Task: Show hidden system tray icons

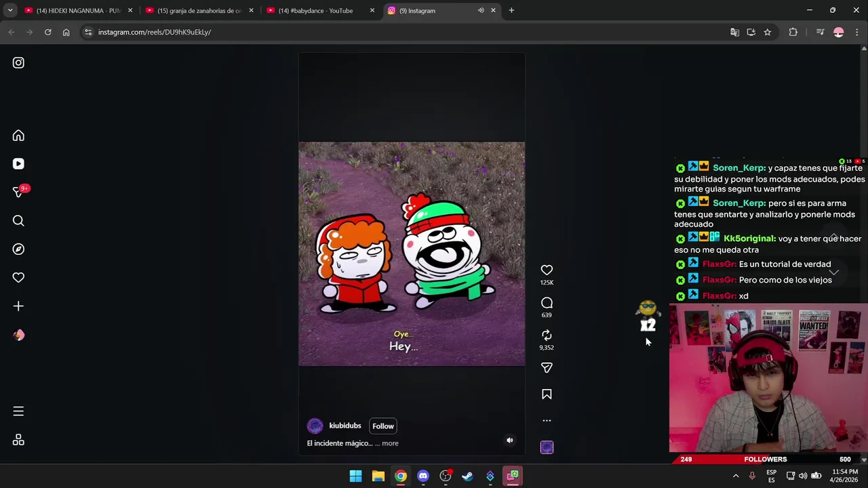Action: [x=736, y=476]
